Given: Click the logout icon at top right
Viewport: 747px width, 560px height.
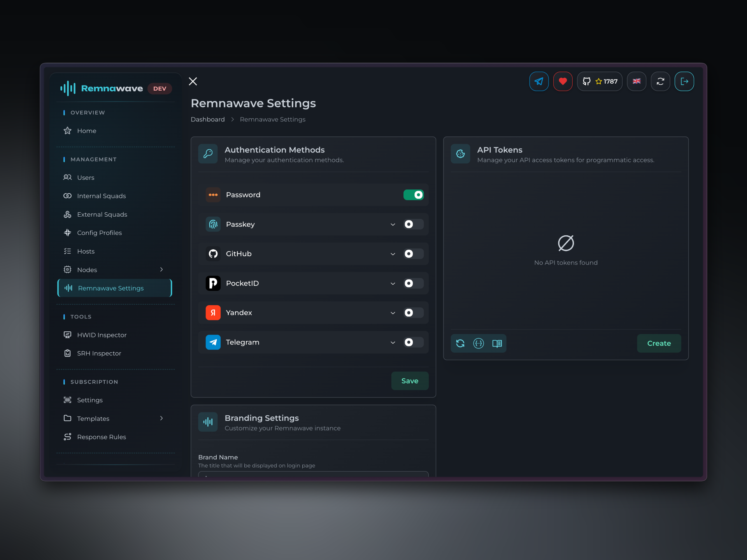Looking at the screenshot, I should point(684,81).
